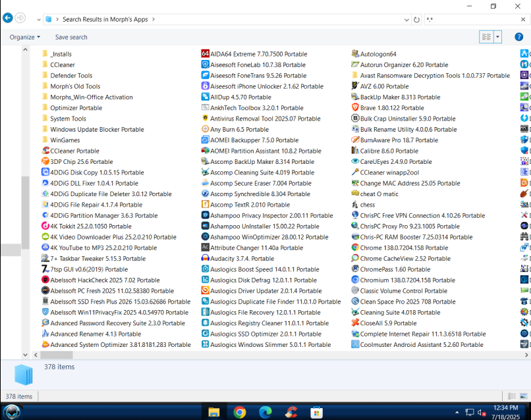
Task: Open File Explorer from the taskbar
Action: 214,412
